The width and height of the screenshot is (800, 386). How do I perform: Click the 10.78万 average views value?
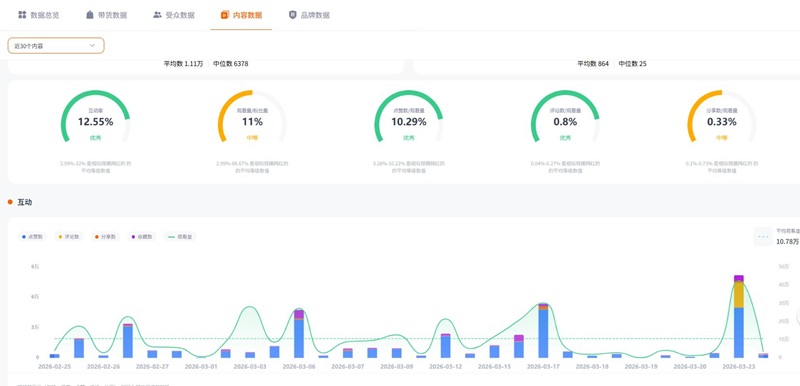pos(787,241)
